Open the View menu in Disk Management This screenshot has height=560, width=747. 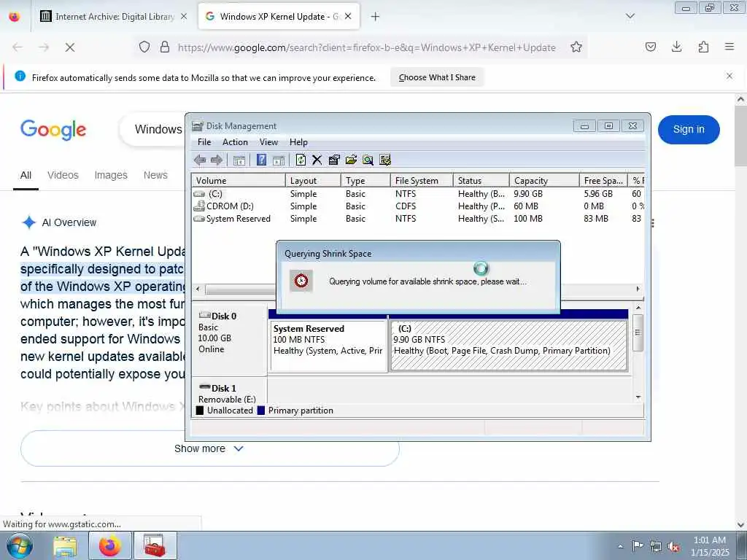268,142
